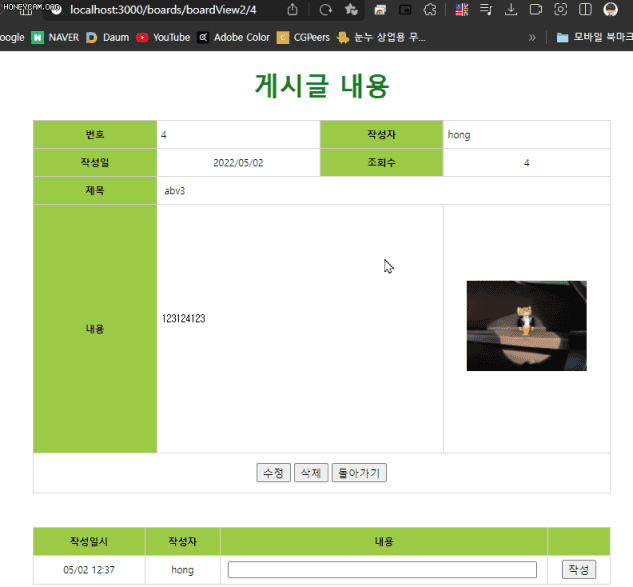Click the author value hong in post header
Viewport: 633px width, 587px height.
[x=459, y=135]
